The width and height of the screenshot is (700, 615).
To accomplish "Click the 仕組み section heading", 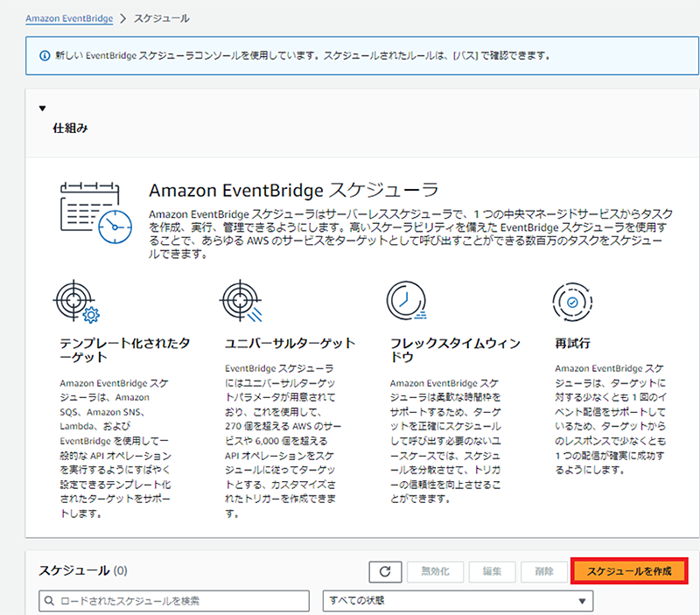I will tap(71, 128).
